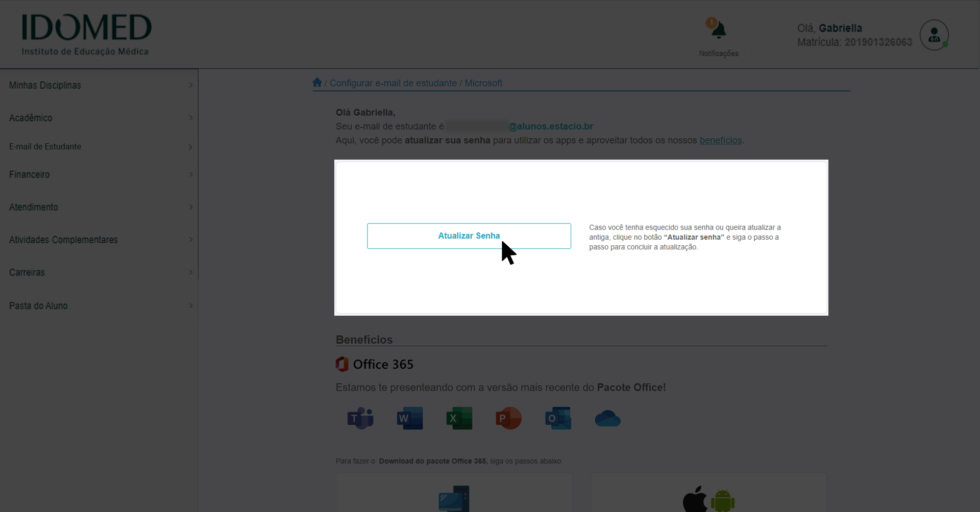Click the Android robot icon
This screenshot has width=980, height=512.
click(723, 500)
